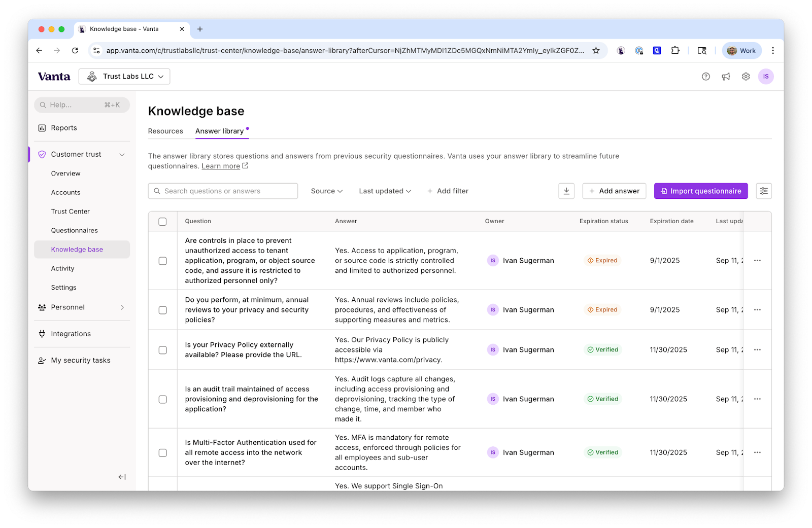Open the Last updated filter dropdown
The image size is (812, 528).
click(385, 191)
